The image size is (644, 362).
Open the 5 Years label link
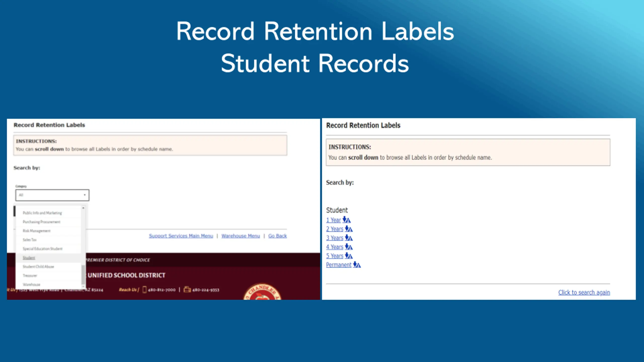(335, 256)
